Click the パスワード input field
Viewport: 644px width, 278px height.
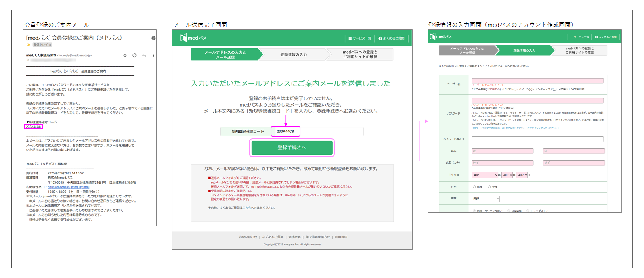pos(537,100)
